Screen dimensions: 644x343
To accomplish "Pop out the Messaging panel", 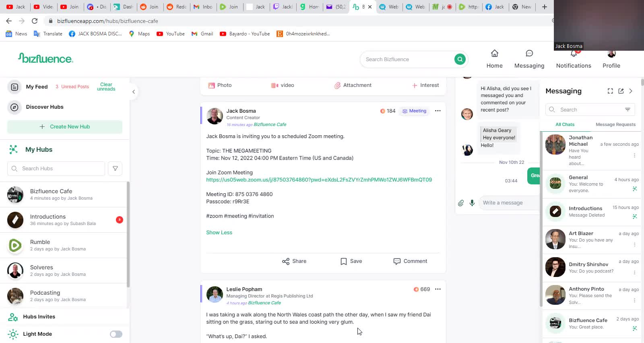I will click(x=621, y=91).
